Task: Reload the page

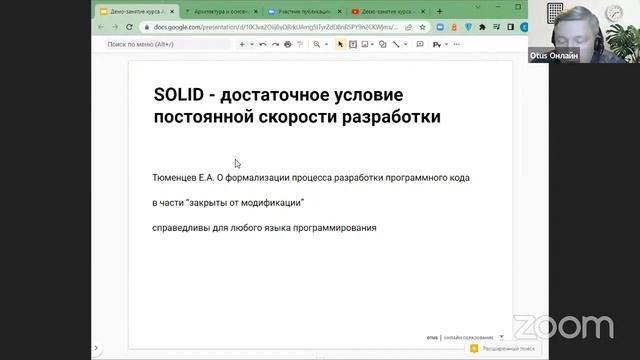Action: [x=129, y=27]
